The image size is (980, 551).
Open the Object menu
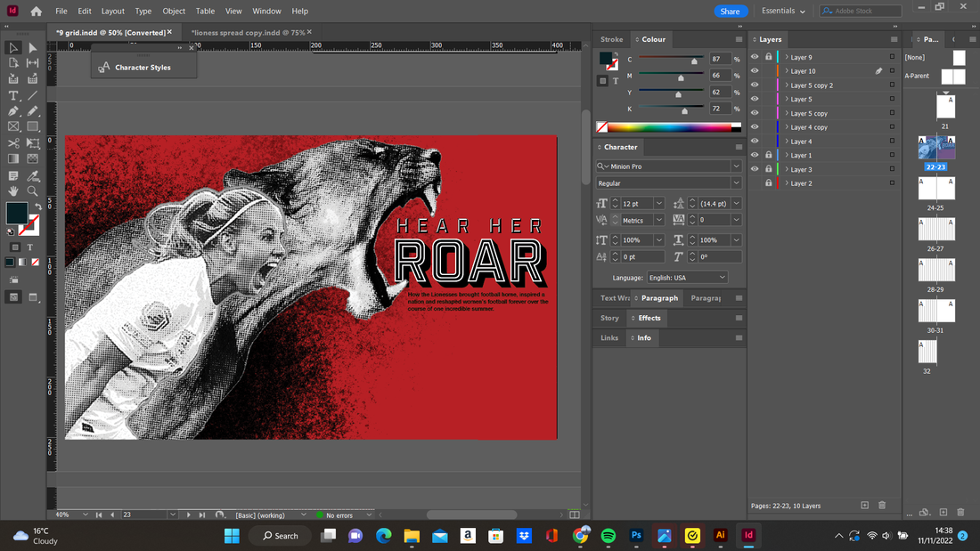point(174,12)
